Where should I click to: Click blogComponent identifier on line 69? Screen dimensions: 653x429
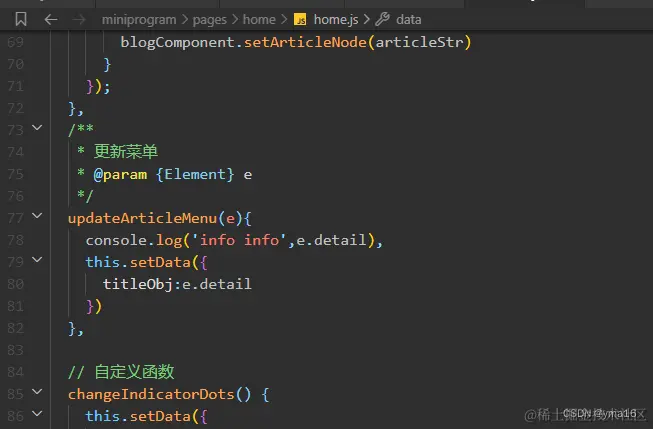[x=177, y=42]
